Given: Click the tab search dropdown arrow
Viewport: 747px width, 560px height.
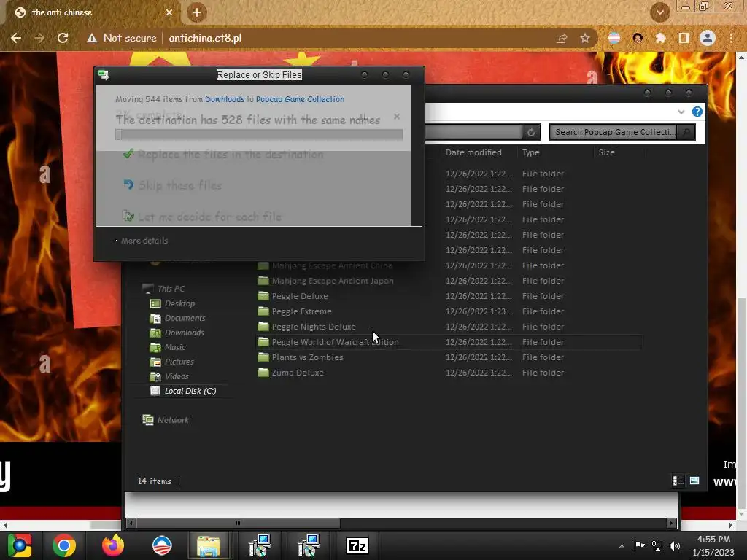Looking at the screenshot, I should pyautogui.click(x=659, y=12).
